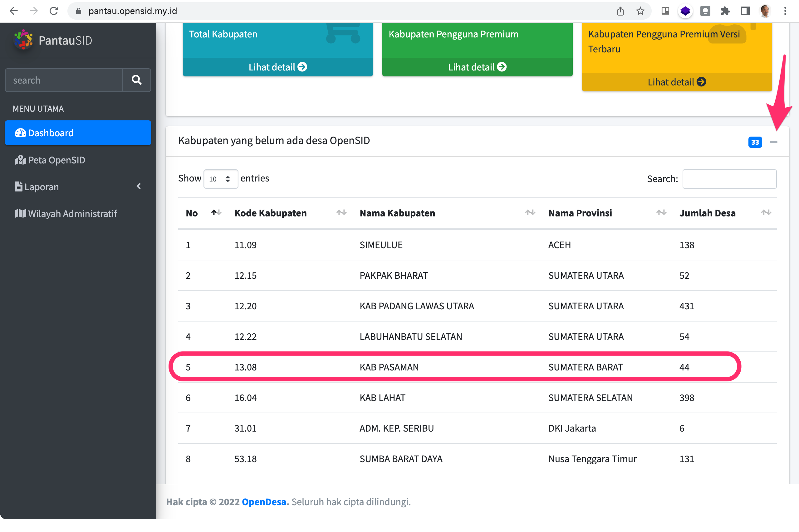Open the Chrome three-dot menu

(785, 11)
